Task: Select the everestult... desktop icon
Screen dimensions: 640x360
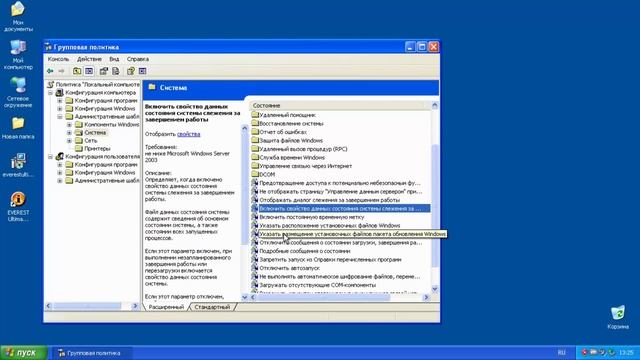Action: click(x=18, y=165)
